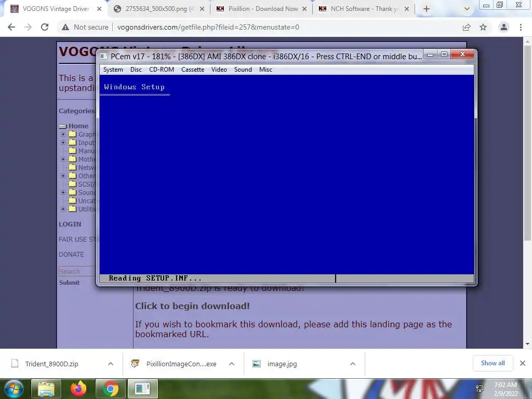The image size is (532, 399).
Task: Open the SCSI folder icon
Action: tap(73, 184)
